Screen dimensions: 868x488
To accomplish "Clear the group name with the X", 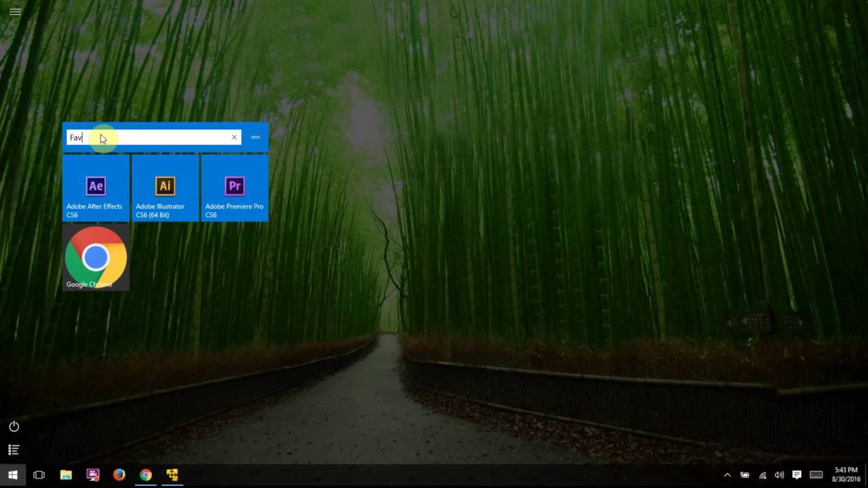I will point(235,138).
